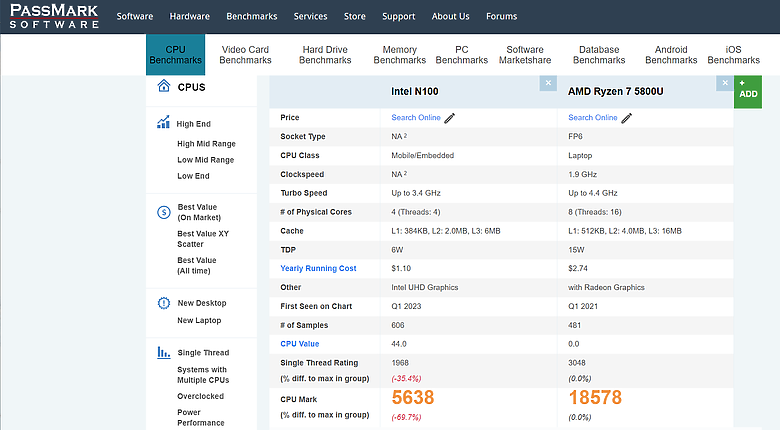Switch to iOS Benchmarks tab
The image size is (780, 430).
pos(734,55)
